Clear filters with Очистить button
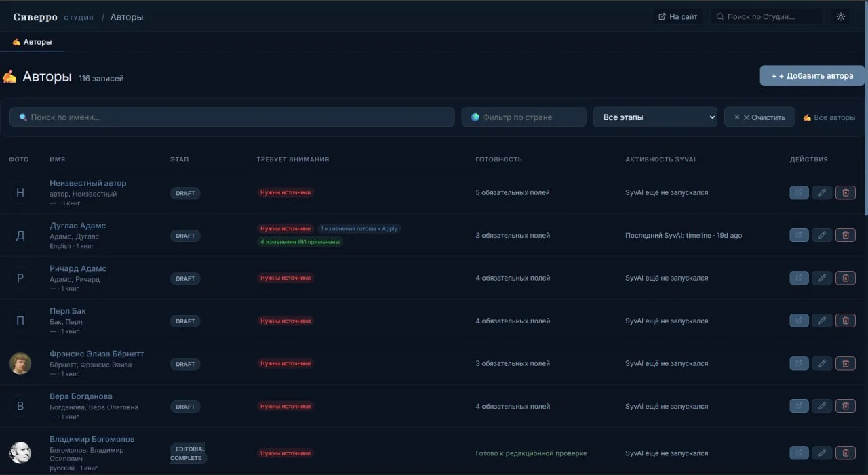The height and width of the screenshot is (475, 868). pos(759,117)
